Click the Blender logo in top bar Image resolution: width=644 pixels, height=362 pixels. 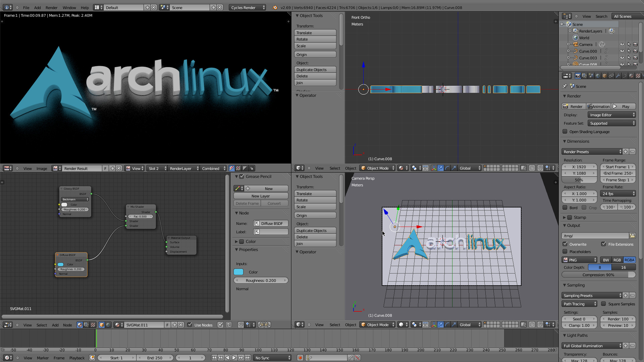(275, 7)
